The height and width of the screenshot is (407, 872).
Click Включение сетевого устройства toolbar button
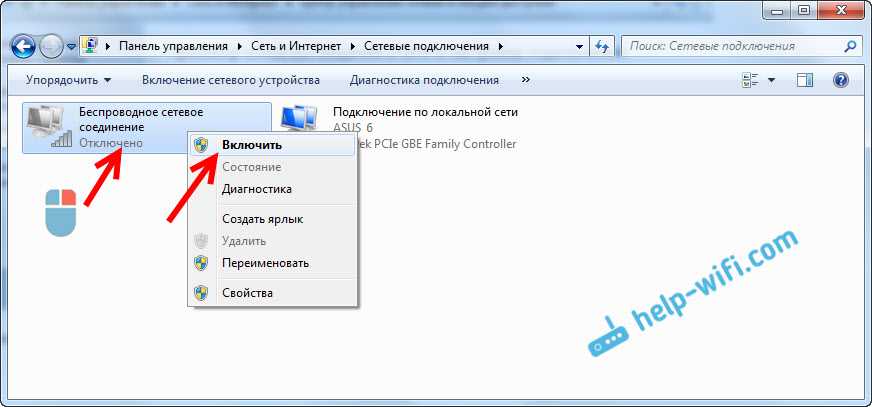tap(230, 80)
